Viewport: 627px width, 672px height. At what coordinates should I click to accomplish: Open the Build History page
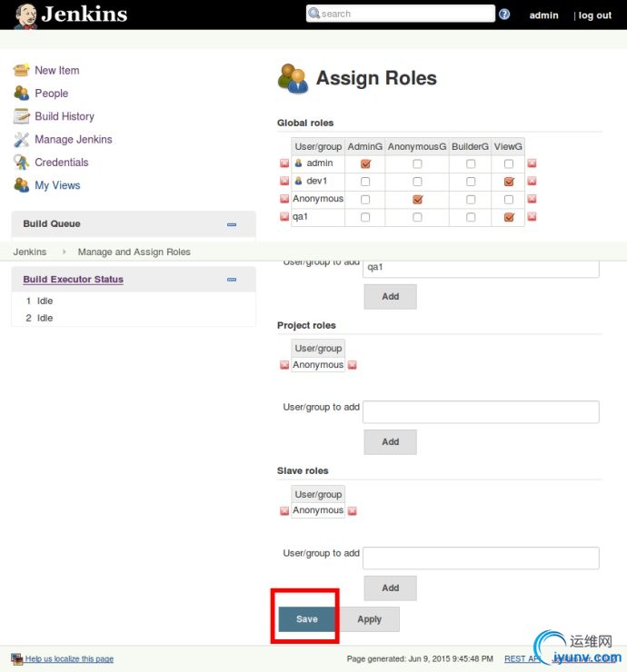tap(65, 116)
